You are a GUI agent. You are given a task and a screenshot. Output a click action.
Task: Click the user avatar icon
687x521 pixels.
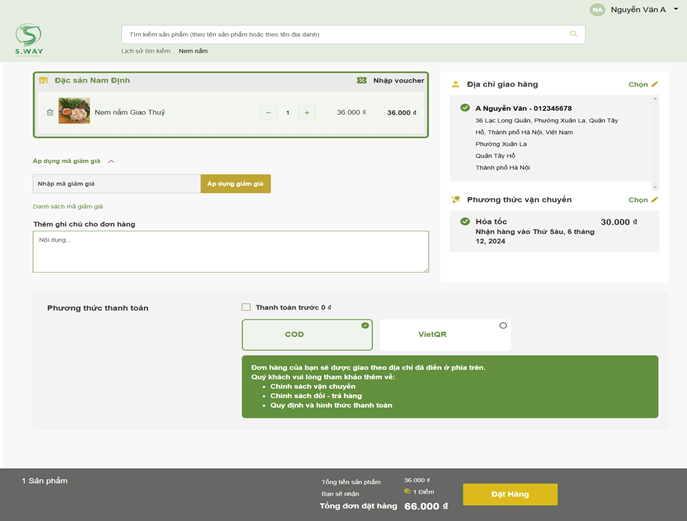point(597,9)
